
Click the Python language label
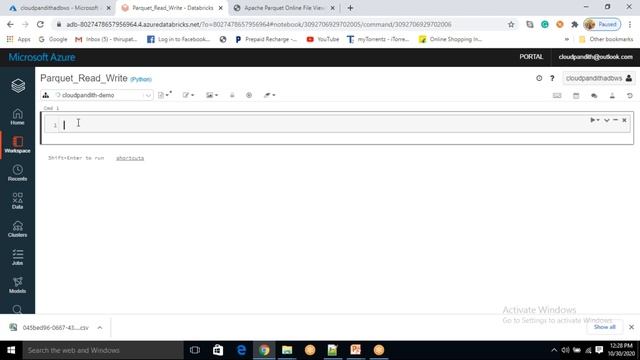(x=141, y=79)
